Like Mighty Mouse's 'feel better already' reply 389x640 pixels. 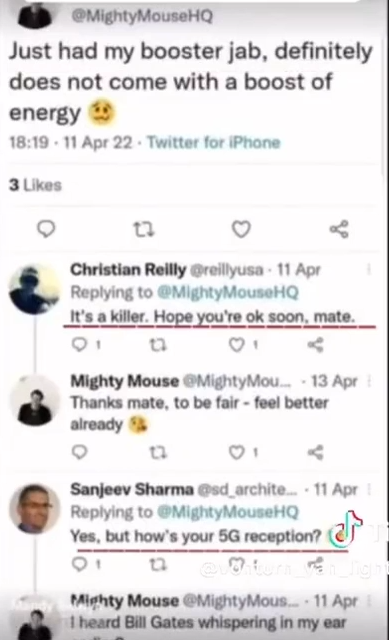point(237,452)
